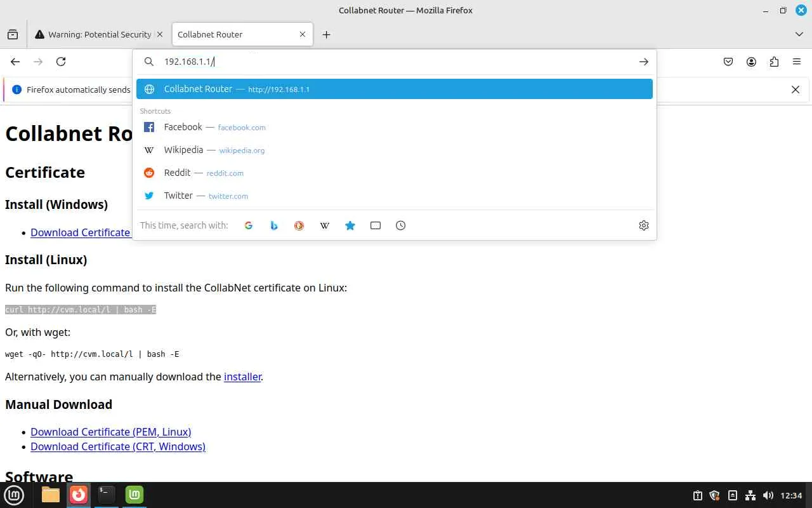Click the Manual Download heading
812x508 pixels.
[58, 404]
